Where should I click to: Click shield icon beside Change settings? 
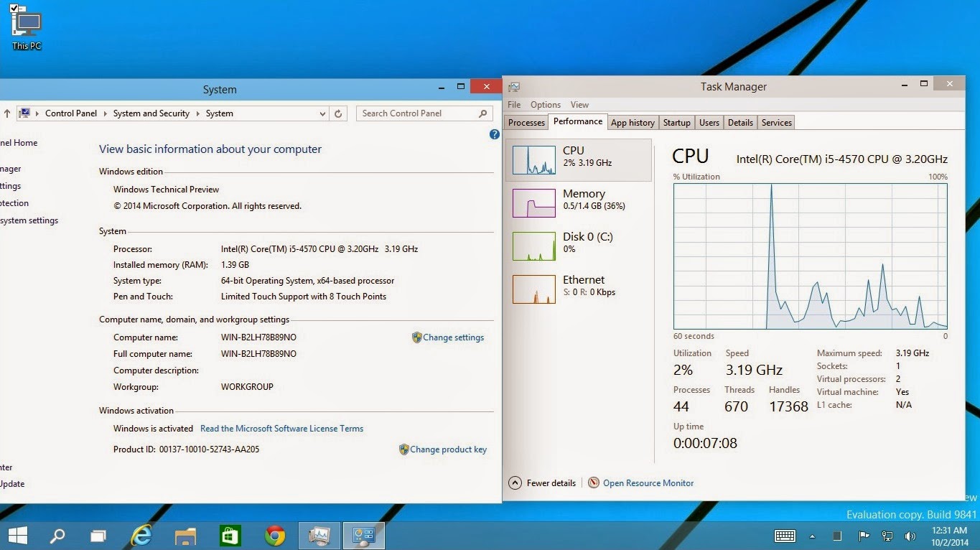tap(416, 337)
